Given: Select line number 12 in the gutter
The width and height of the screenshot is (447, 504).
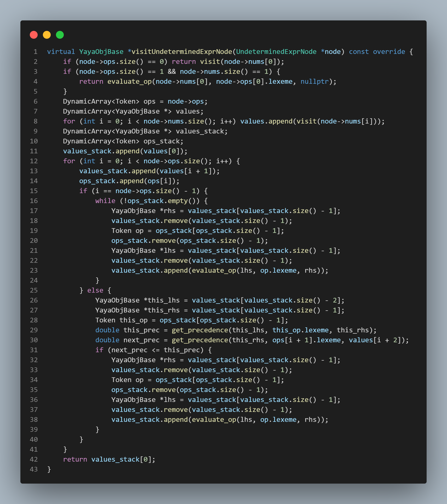Looking at the screenshot, I should click(x=34, y=161).
